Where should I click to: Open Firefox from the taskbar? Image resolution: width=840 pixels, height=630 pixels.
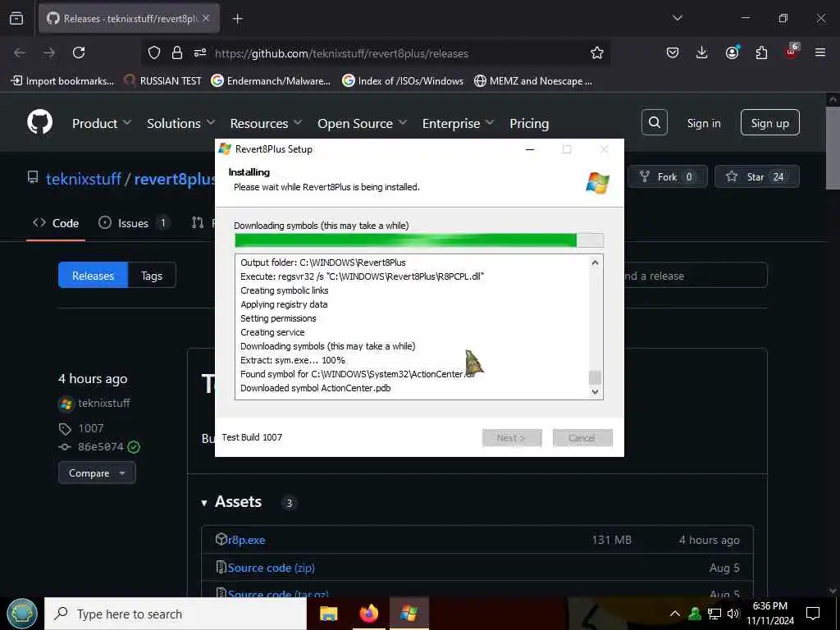pyautogui.click(x=368, y=614)
